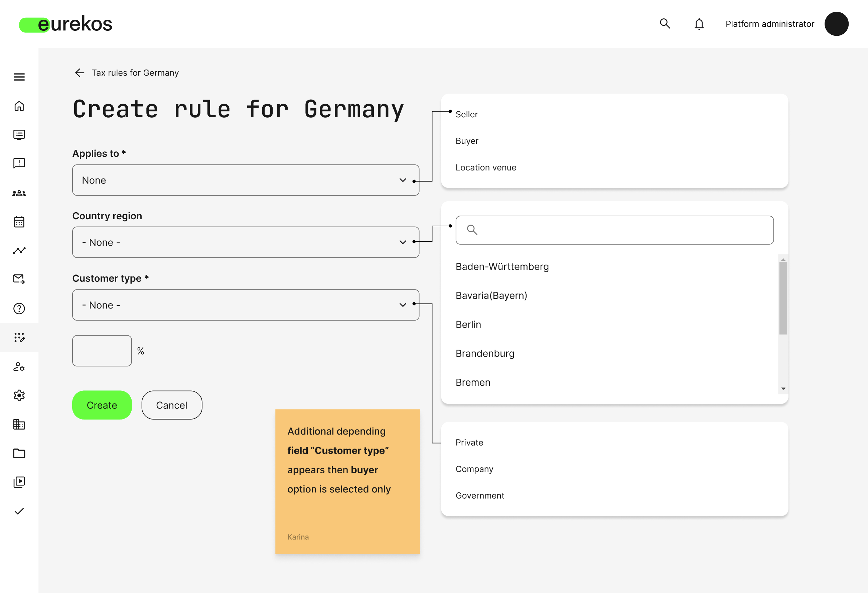Image resolution: width=868 pixels, height=593 pixels.
Task: Open the Customer type dropdown
Action: (x=245, y=305)
